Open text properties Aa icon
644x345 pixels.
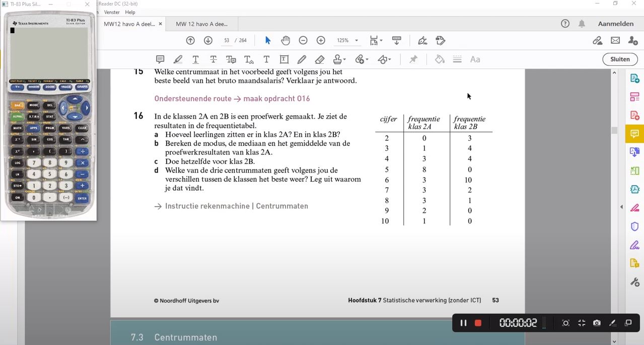pos(475,59)
